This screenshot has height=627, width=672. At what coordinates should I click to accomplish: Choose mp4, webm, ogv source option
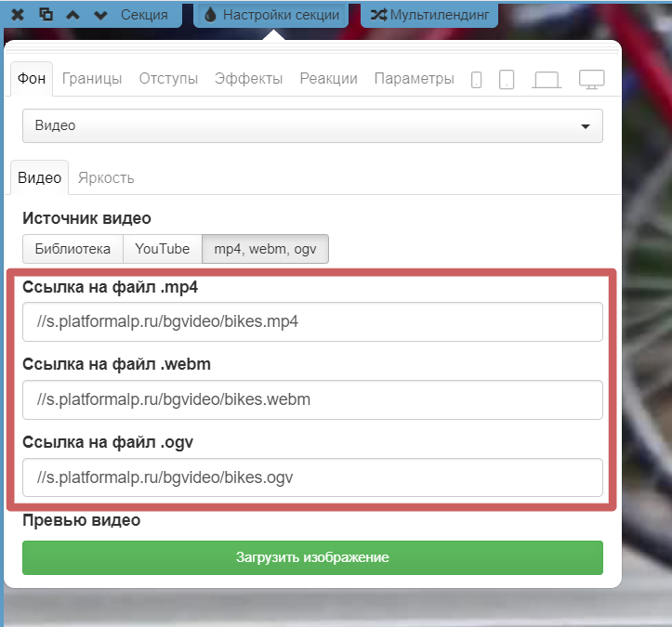[265, 249]
